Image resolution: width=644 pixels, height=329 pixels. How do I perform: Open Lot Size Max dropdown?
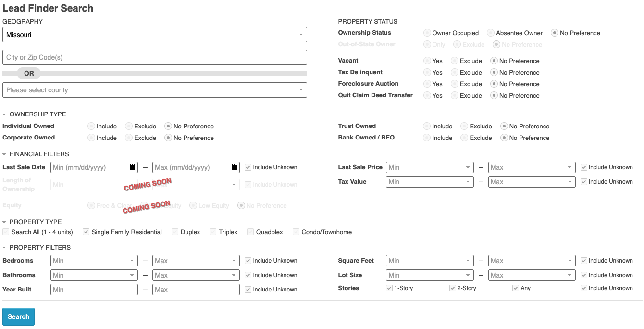coord(532,275)
